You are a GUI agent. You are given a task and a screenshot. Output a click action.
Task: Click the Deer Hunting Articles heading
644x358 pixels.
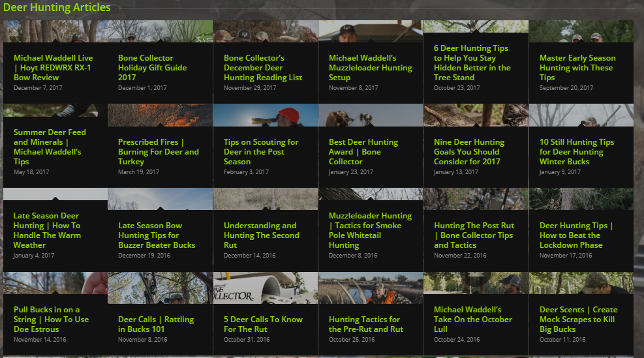click(57, 7)
